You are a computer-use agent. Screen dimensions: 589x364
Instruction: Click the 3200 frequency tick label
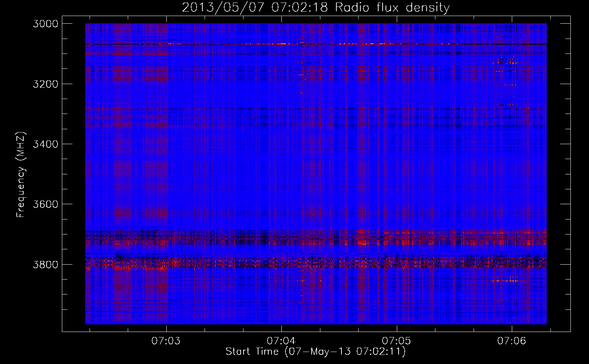46,84
